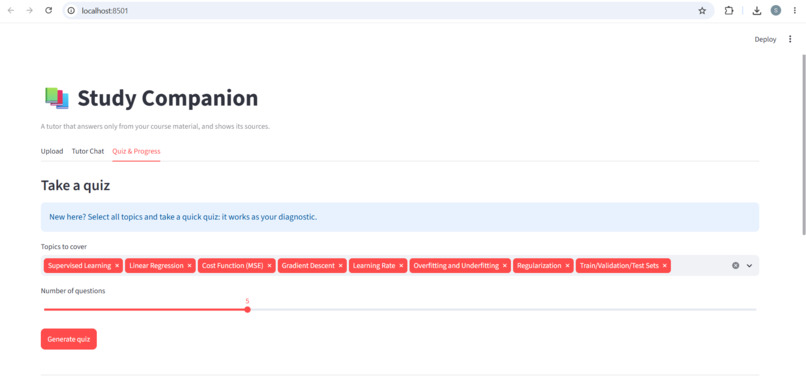Open the Streamlit app three-dot menu
The width and height of the screenshot is (806, 387).
click(x=790, y=39)
